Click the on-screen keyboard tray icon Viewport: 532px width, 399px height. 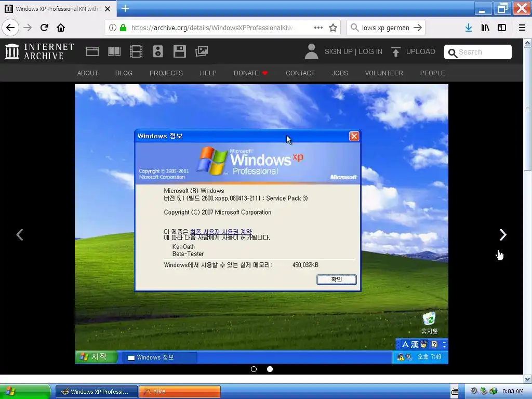(455, 392)
